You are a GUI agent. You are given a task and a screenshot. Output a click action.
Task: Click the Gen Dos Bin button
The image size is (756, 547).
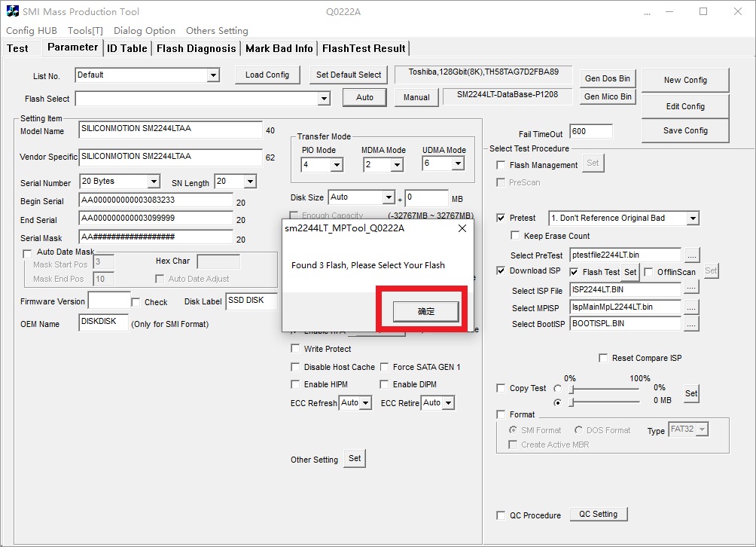coord(608,79)
